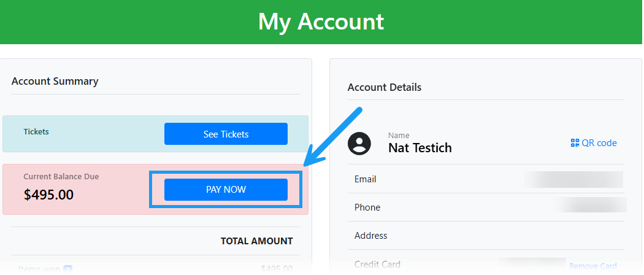The height and width of the screenshot is (275, 644).
Task: Click the TOTAL AMOUNT column header
Action: click(256, 241)
